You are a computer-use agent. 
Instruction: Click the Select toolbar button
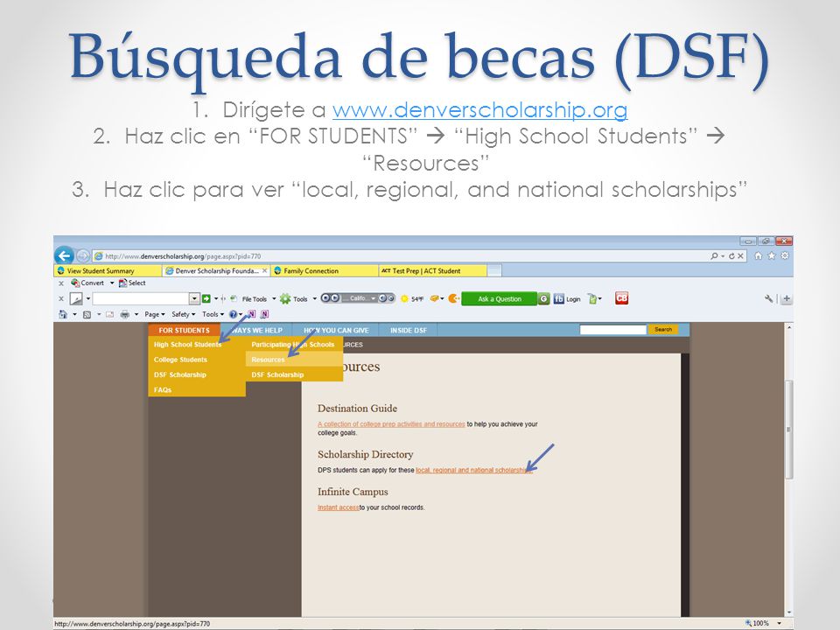pyautogui.click(x=132, y=283)
